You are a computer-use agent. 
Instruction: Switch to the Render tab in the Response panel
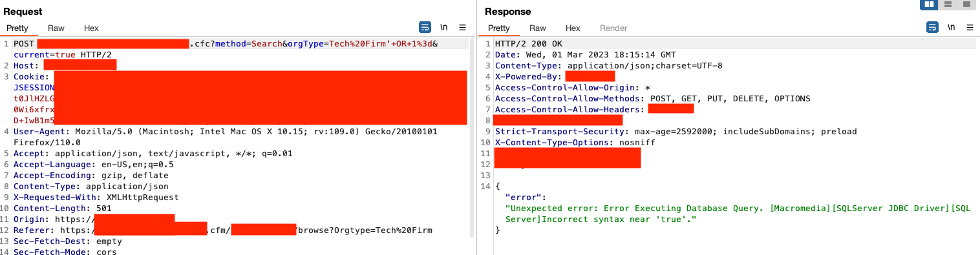click(613, 28)
